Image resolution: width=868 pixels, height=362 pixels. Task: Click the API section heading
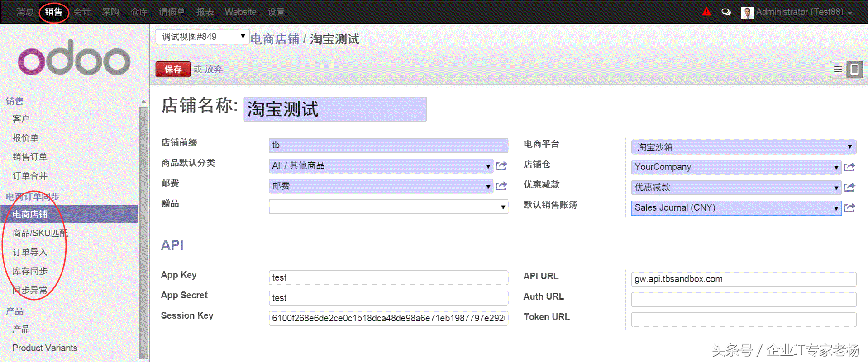point(172,245)
